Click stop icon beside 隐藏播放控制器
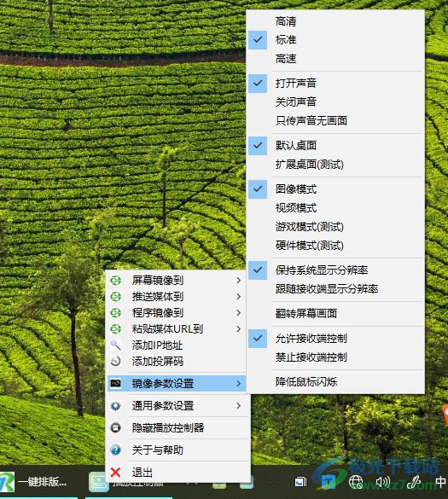448x499 pixels. [115, 427]
